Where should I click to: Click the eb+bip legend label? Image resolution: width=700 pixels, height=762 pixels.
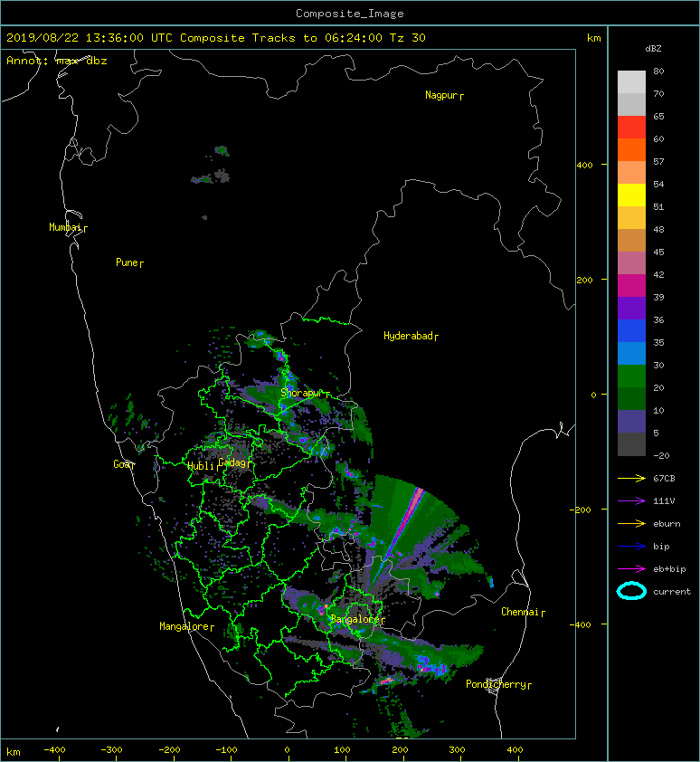pos(669,569)
